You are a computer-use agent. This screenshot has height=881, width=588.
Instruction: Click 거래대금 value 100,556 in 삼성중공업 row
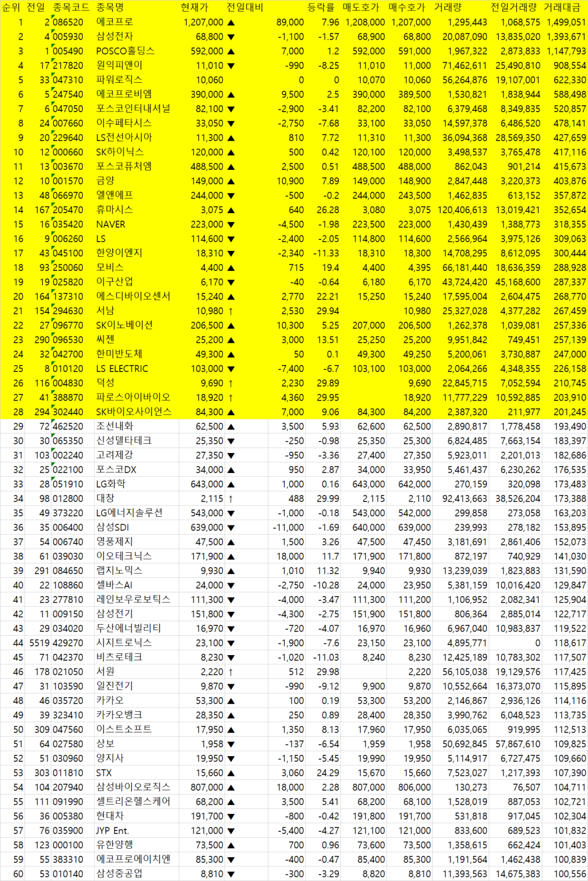[570, 874]
